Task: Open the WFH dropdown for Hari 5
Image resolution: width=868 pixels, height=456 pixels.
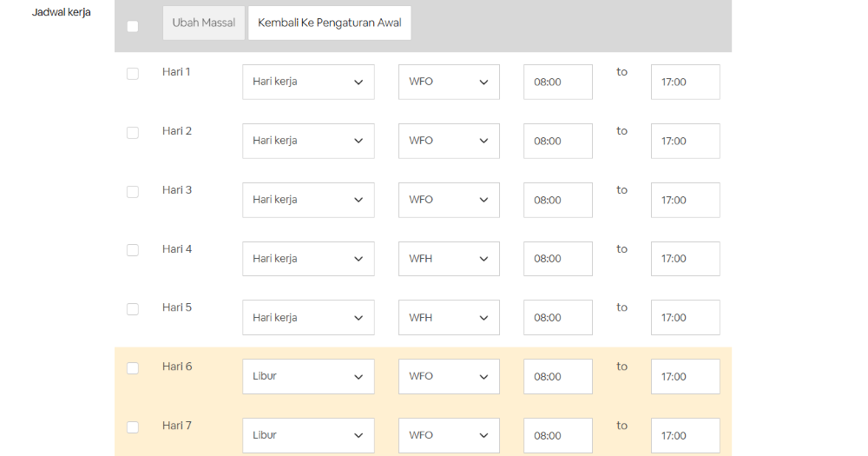Action: pyautogui.click(x=449, y=318)
